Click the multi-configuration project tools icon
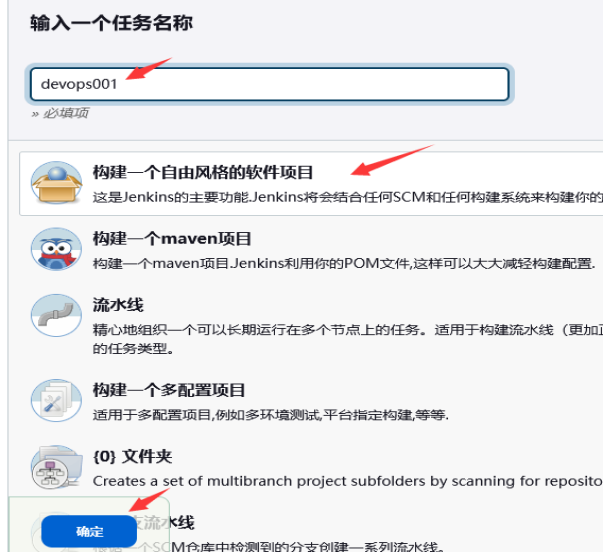The height and width of the screenshot is (552, 604). [56, 400]
